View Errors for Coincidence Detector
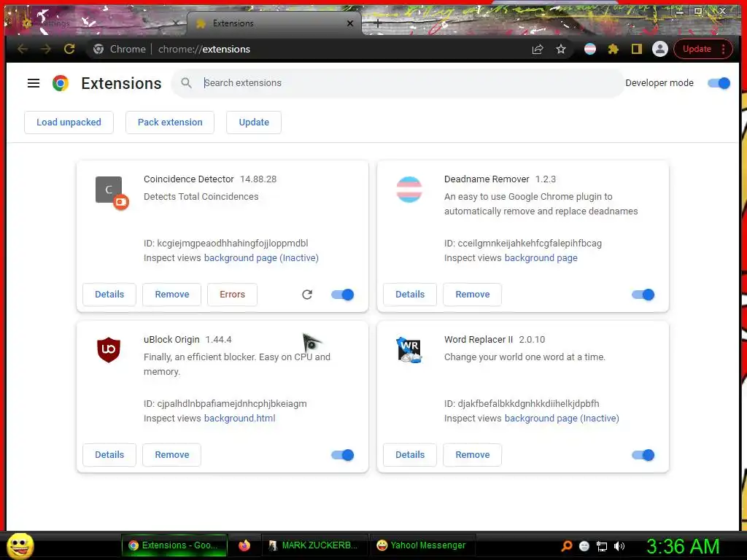 coord(233,295)
